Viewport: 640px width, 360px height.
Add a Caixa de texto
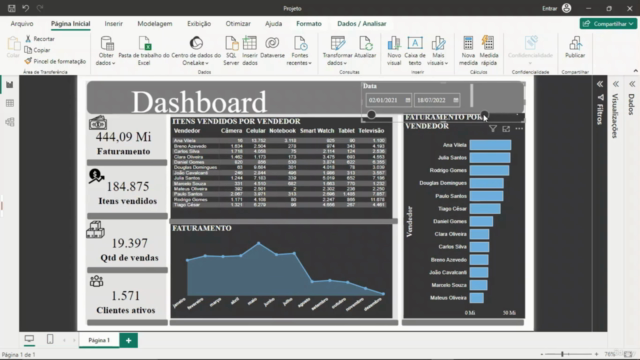click(415, 51)
